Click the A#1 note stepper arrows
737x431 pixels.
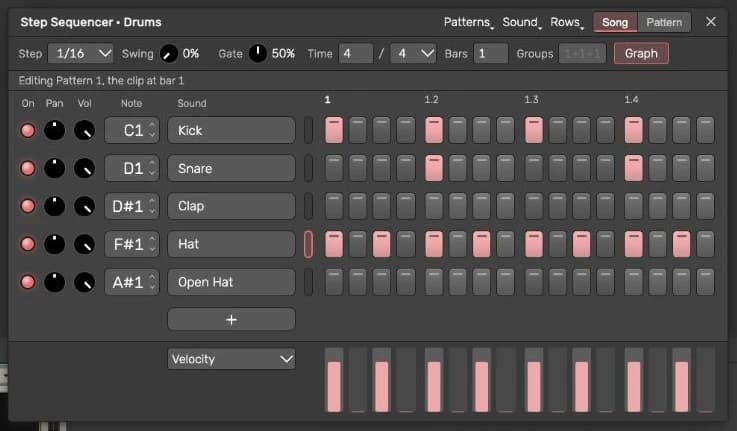click(152, 282)
